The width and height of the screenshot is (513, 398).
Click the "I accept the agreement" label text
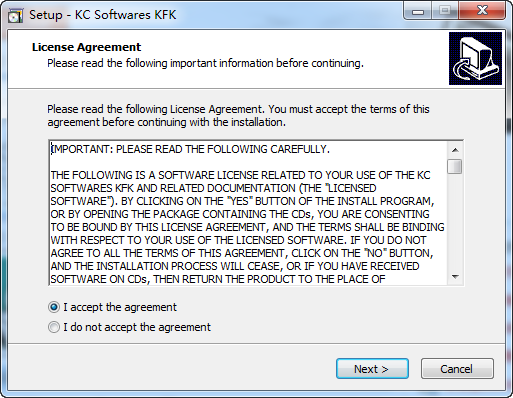120,307
